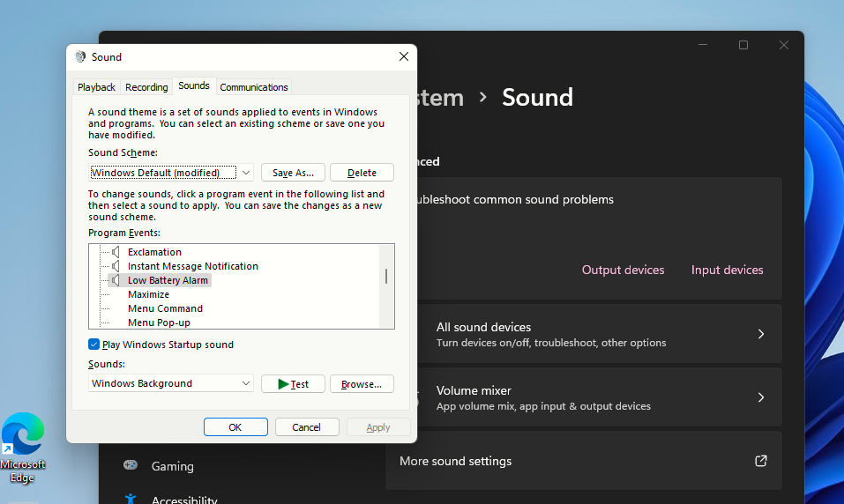This screenshot has width=844, height=504.
Task: Switch to the Communications tab
Action: 254,87
